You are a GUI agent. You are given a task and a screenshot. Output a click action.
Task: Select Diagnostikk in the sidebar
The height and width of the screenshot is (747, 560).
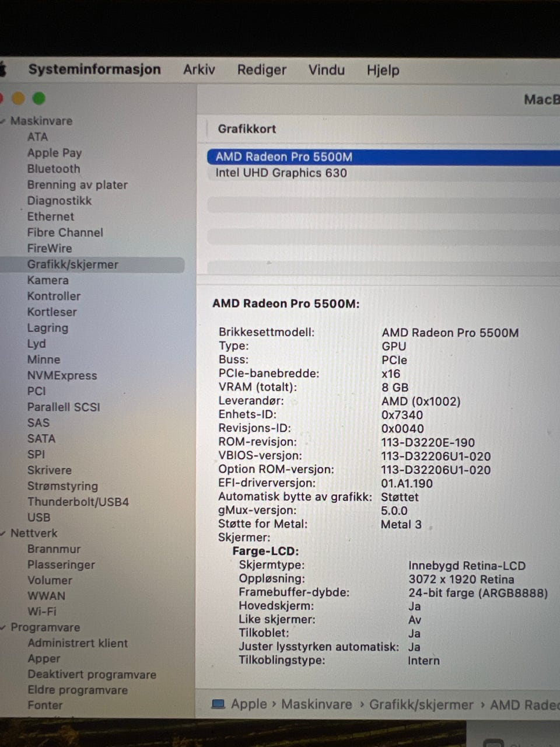point(60,200)
